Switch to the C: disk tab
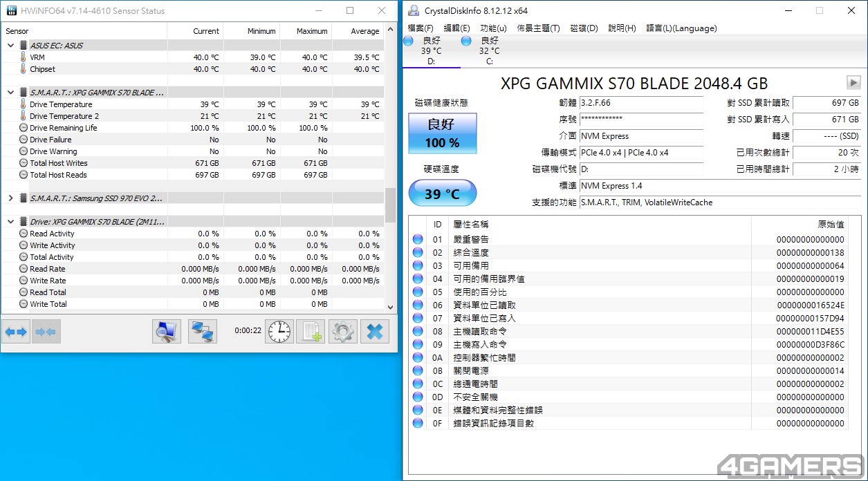The width and height of the screenshot is (868, 481). pos(489,51)
